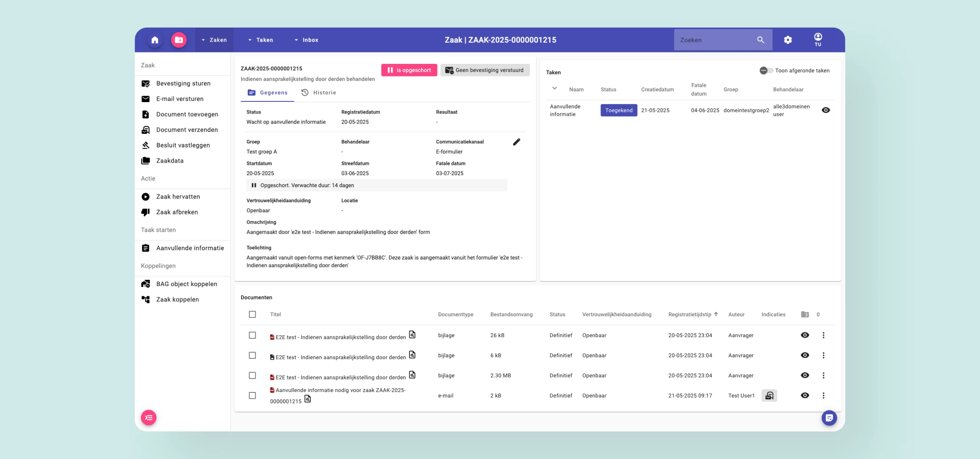The image size is (980, 459).
Task: Preview the 2.30 MB document icon
Action: coord(412,375)
